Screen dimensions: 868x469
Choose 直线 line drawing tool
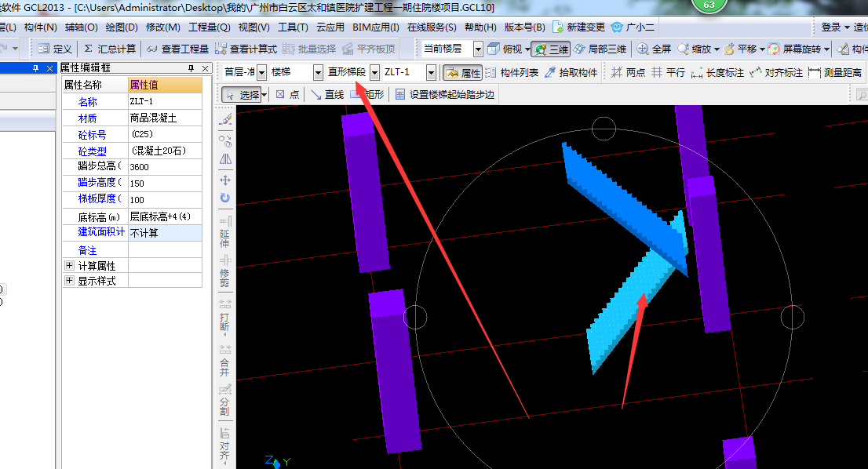[x=327, y=95]
